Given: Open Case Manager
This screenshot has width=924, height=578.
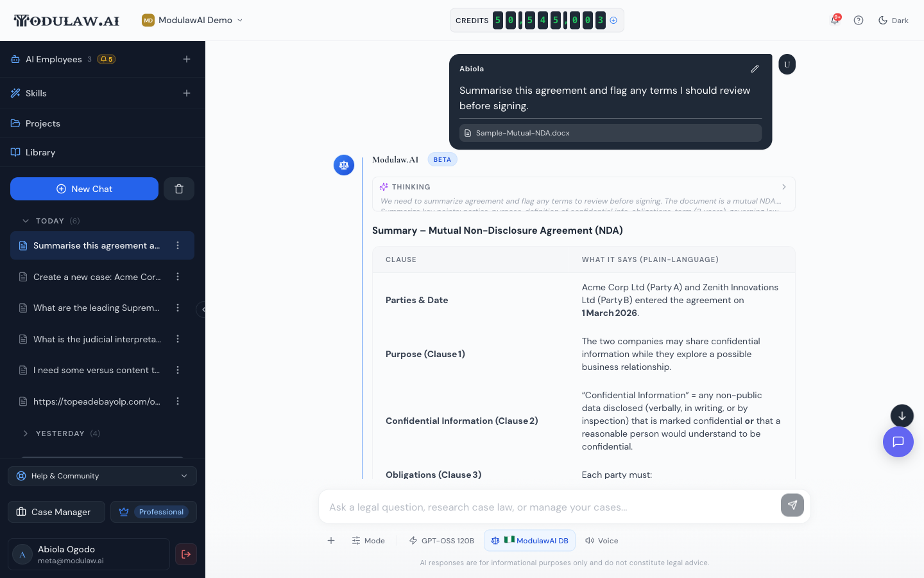Looking at the screenshot, I should point(56,512).
